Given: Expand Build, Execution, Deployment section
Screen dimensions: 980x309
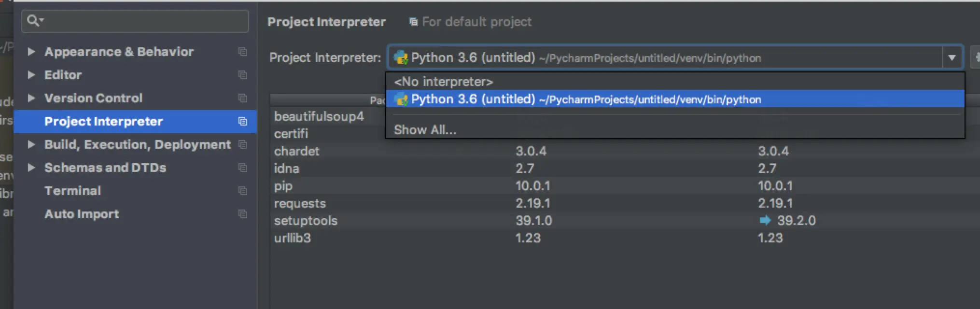Looking at the screenshot, I should pos(31,144).
